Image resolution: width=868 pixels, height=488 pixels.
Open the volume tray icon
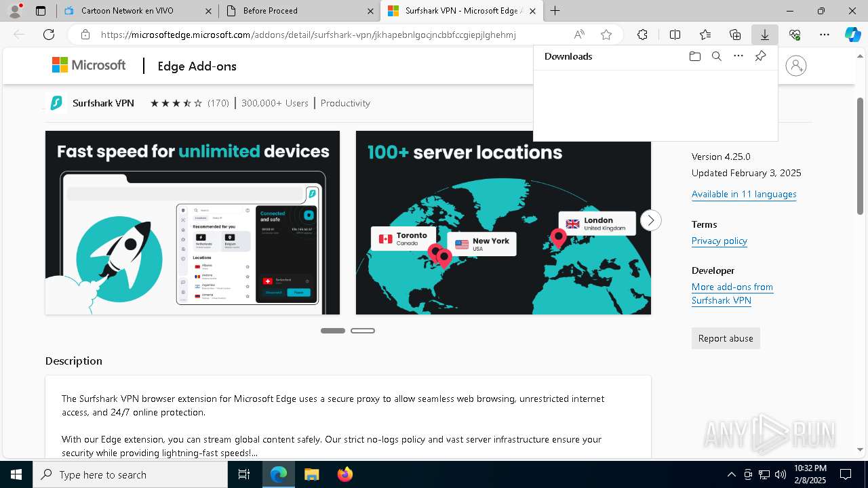pyautogui.click(x=780, y=474)
